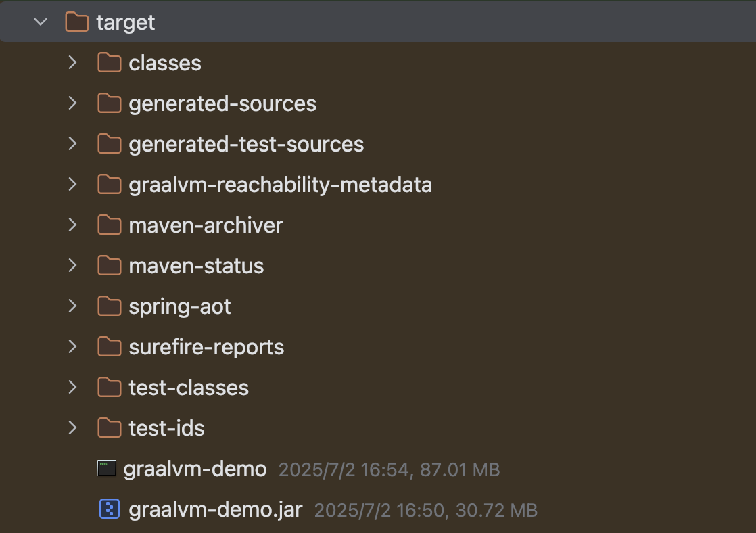The height and width of the screenshot is (533, 756).
Task: Click the graalvm-demo executable icon
Action: click(x=107, y=468)
